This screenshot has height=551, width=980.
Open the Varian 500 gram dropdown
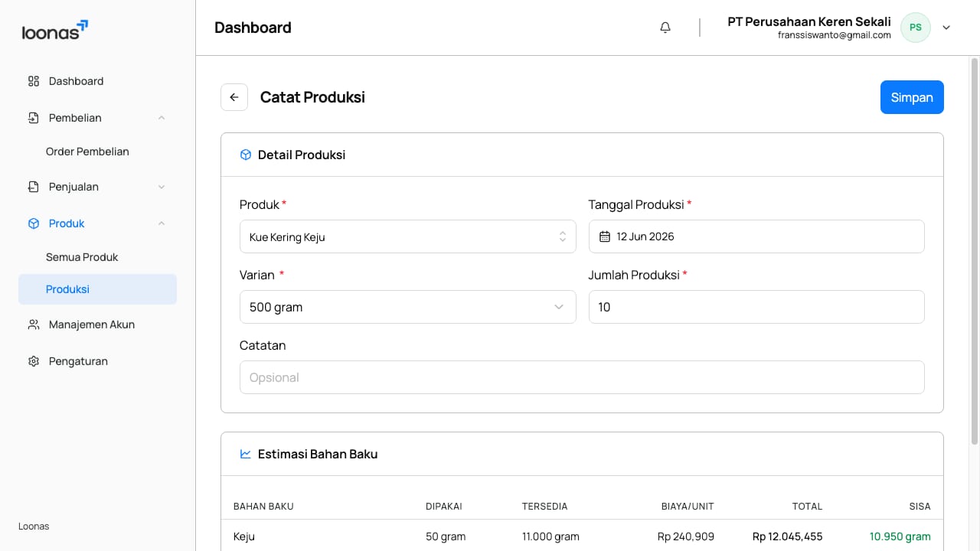tap(407, 307)
